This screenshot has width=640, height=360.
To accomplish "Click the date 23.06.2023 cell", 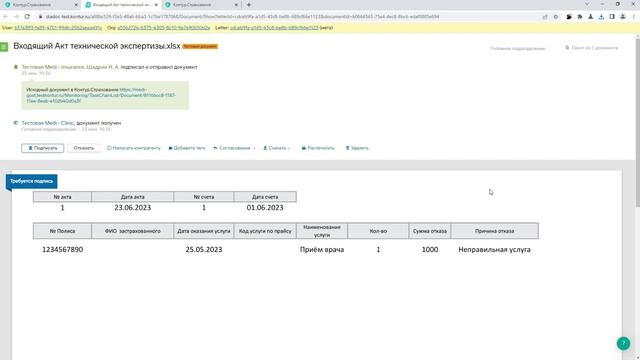I will (x=133, y=208).
